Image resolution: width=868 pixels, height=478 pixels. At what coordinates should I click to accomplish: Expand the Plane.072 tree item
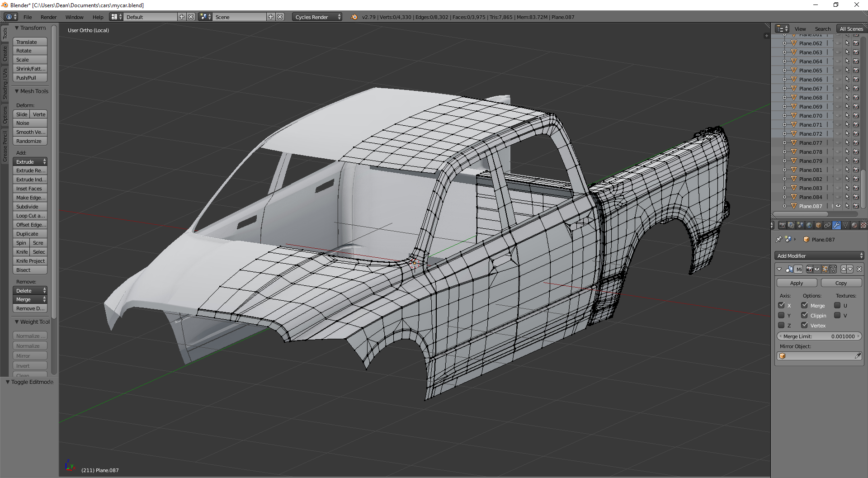(x=785, y=134)
